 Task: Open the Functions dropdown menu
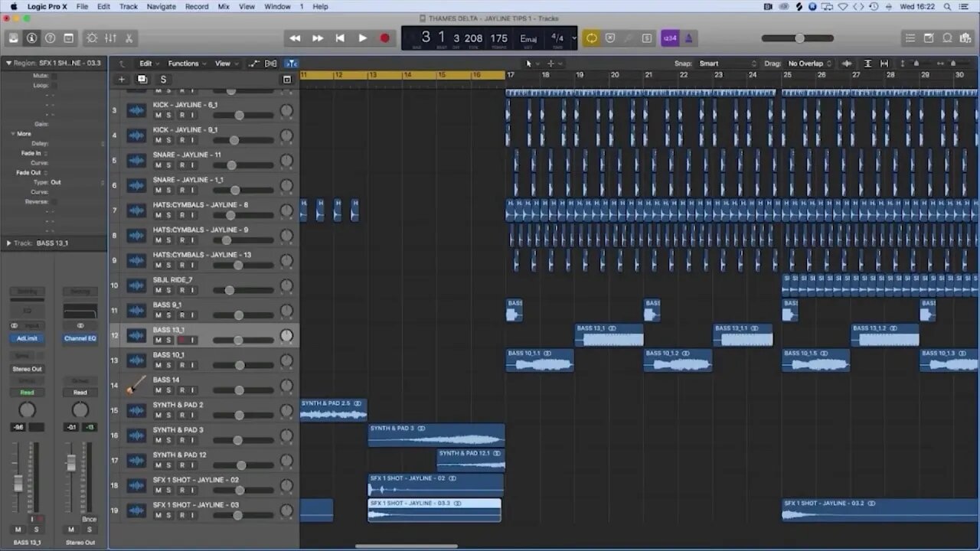click(186, 64)
